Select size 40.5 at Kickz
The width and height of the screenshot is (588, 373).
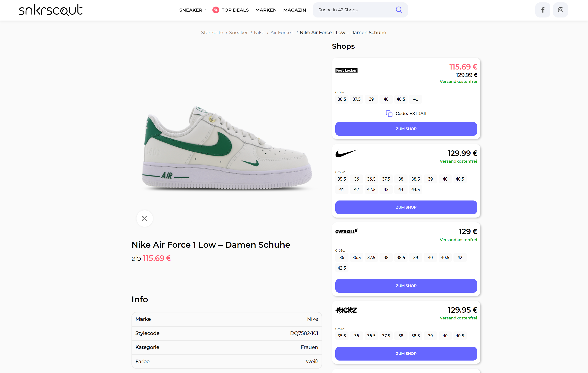coord(460,336)
